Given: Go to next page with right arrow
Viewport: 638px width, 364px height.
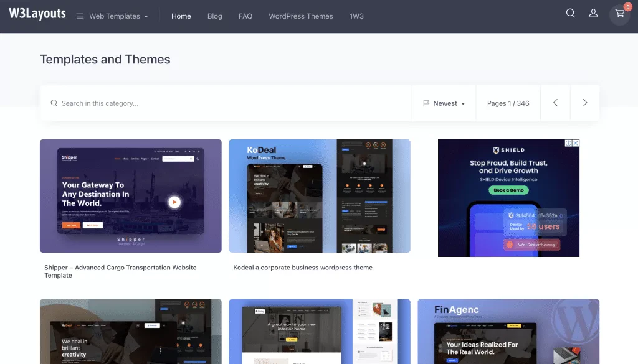Looking at the screenshot, I should pos(584,103).
